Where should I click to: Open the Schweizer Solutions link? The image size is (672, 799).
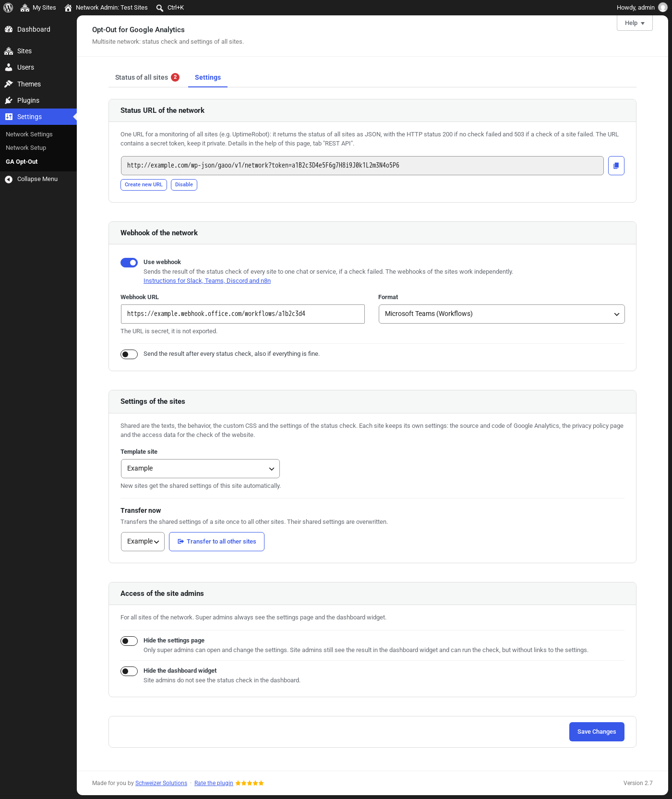pos(161,783)
